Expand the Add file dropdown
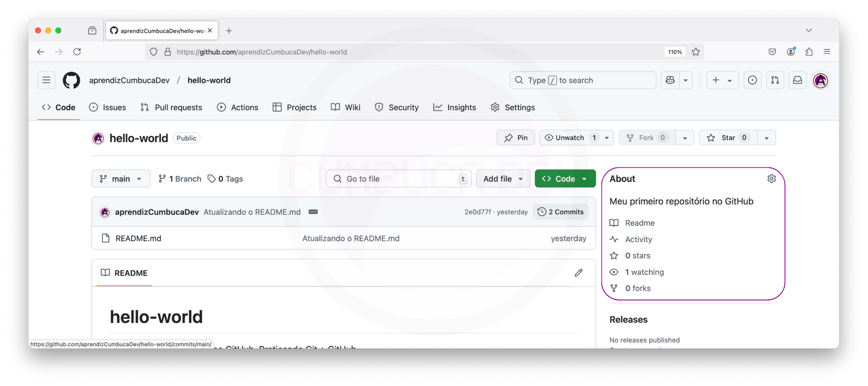Screen dimensions: 868x386 pyautogui.click(x=503, y=179)
